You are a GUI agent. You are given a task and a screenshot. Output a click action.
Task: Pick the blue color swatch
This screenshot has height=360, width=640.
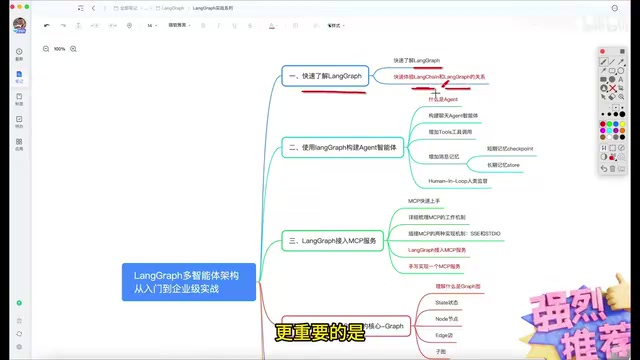[616, 124]
